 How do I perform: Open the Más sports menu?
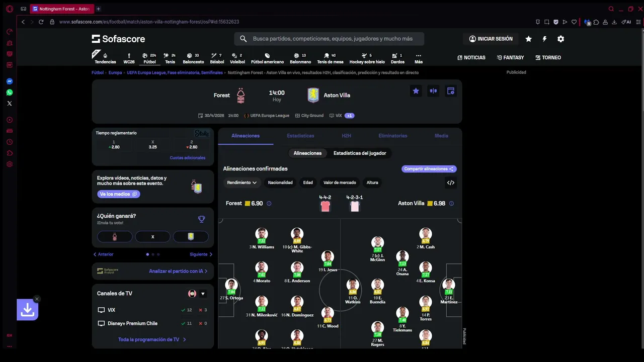tap(419, 58)
